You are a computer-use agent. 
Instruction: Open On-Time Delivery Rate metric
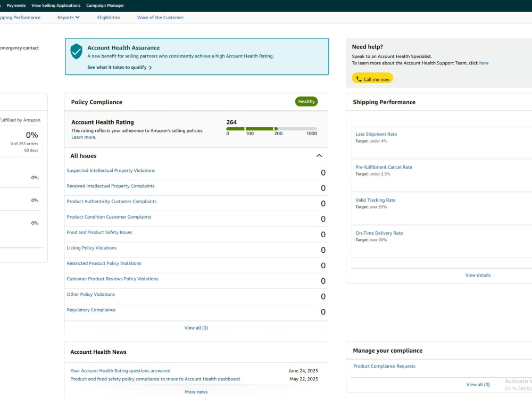(379, 233)
